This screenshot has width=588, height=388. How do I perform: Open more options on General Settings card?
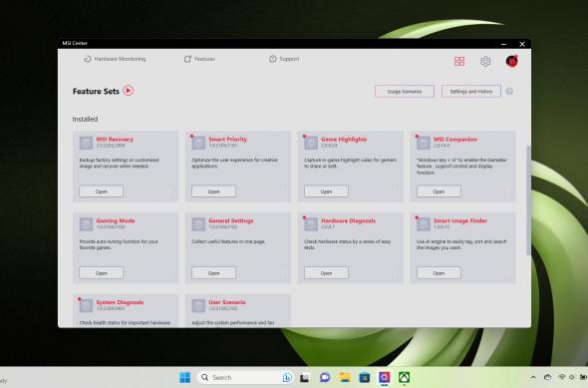click(x=282, y=273)
